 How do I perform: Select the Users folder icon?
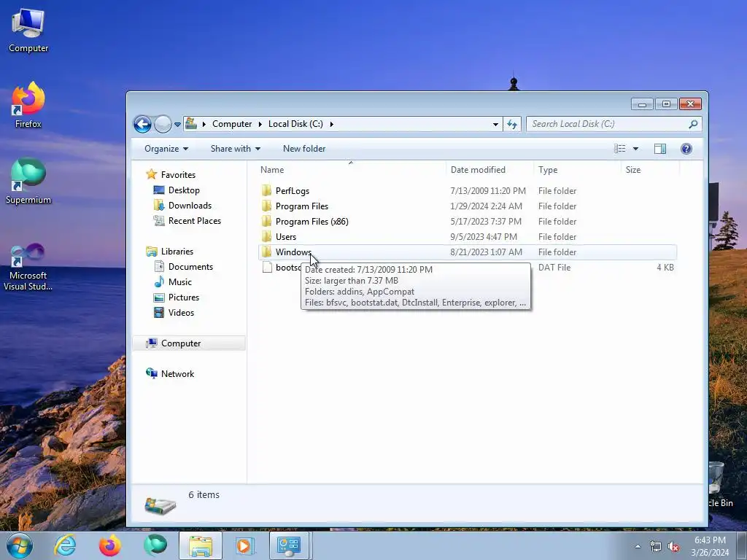click(267, 237)
